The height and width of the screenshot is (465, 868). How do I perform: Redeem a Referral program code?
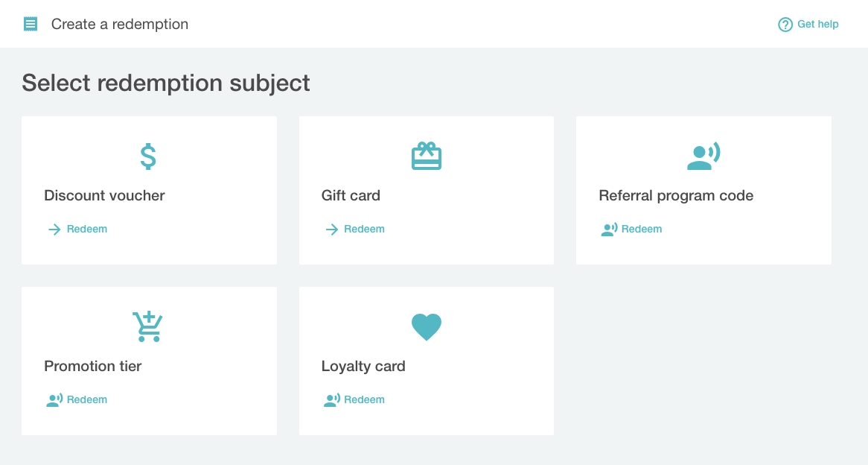pyautogui.click(x=642, y=229)
